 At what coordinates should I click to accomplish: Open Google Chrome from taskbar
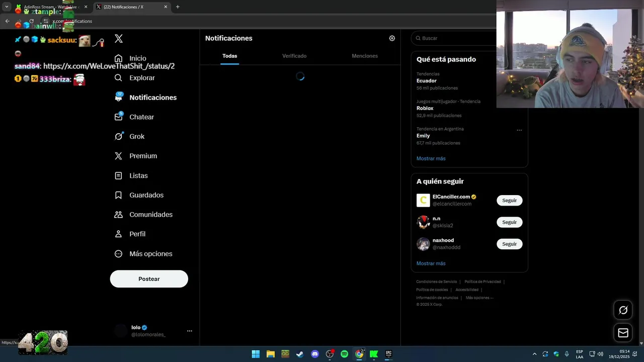coord(359,354)
